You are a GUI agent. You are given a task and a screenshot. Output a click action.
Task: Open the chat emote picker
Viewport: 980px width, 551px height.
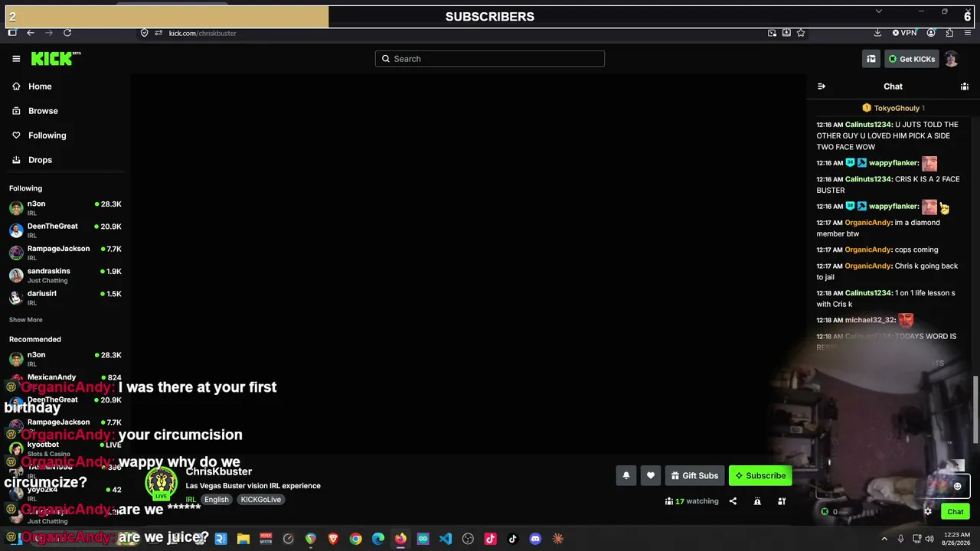coord(957,486)
